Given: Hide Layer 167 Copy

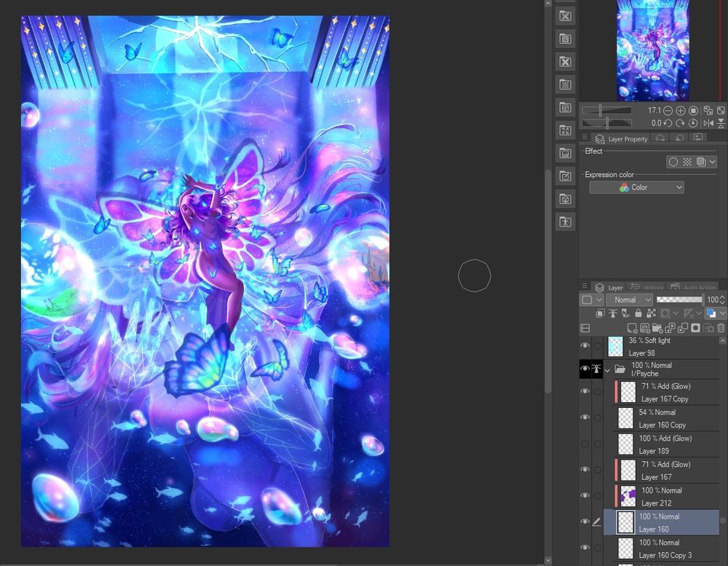Looking at the screenshot, I should click(585, 392).
